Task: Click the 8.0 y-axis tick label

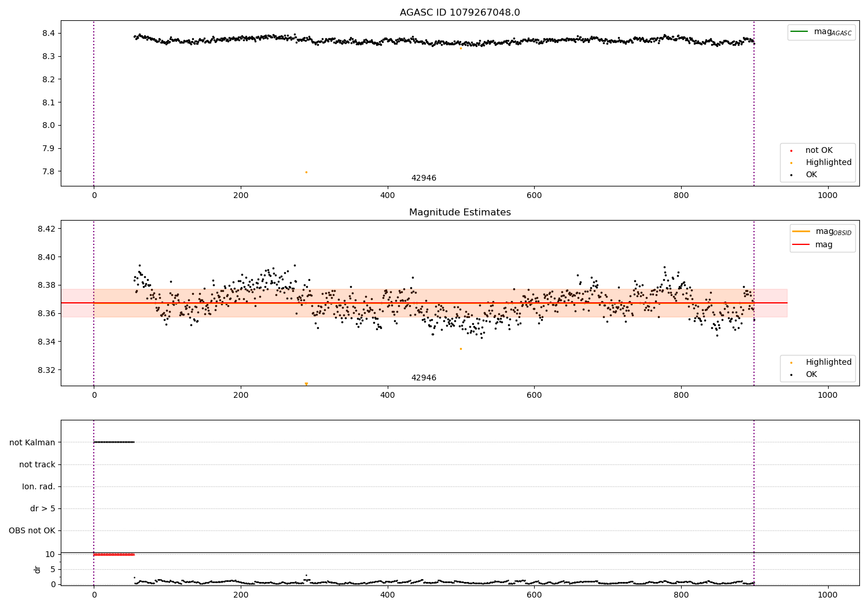Action: pos(49,126)
